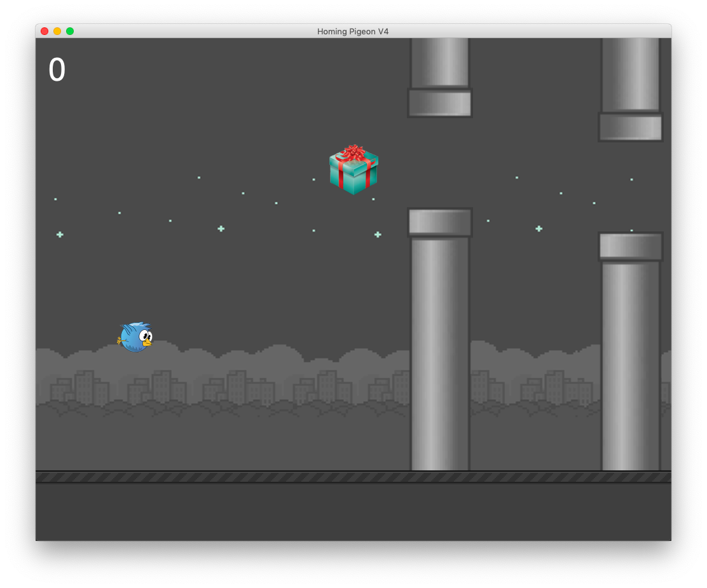Minimize the window using the yellow button
Screen dimensions: 707x588
57,31
